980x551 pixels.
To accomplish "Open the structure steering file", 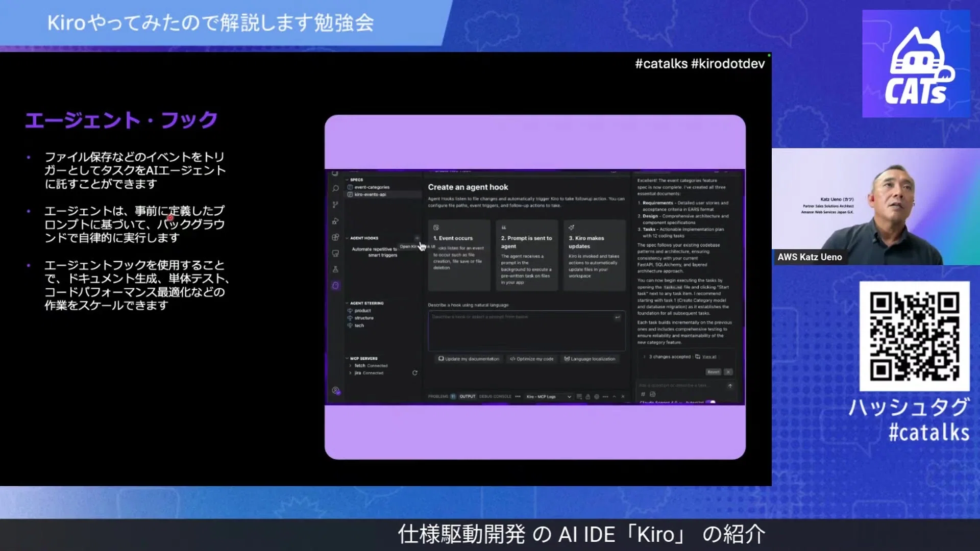I will click(364, 318).
